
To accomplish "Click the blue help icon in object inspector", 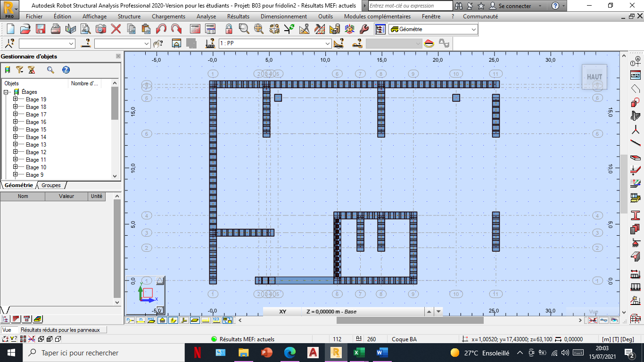I will tap(66, 70).
